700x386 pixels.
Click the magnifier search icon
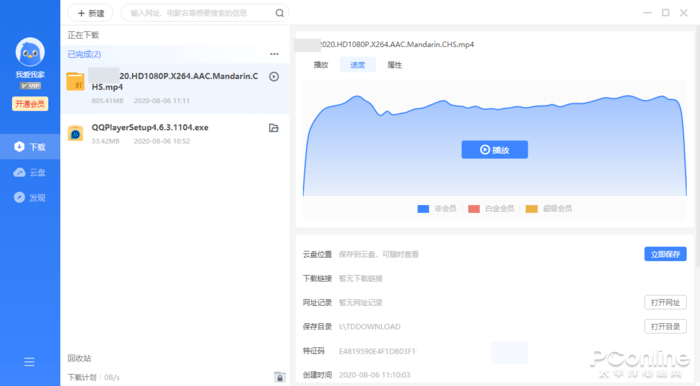pos(279,13)
